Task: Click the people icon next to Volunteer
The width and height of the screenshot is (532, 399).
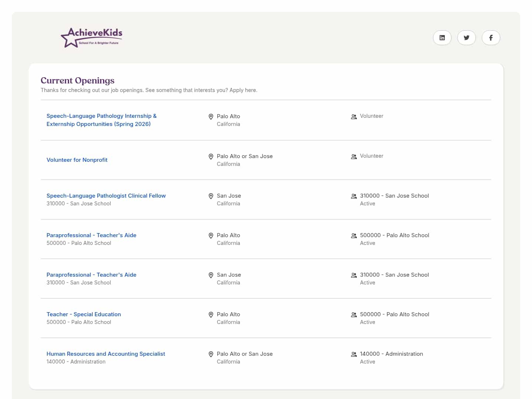Action: pos(354,116)
